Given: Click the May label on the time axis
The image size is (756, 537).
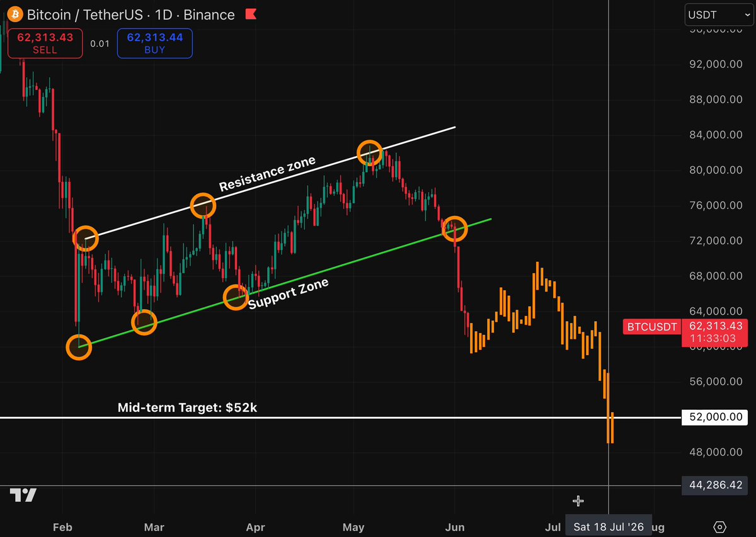Looking at the screenshot, I should pyautogui.click(x=352, y=526).
